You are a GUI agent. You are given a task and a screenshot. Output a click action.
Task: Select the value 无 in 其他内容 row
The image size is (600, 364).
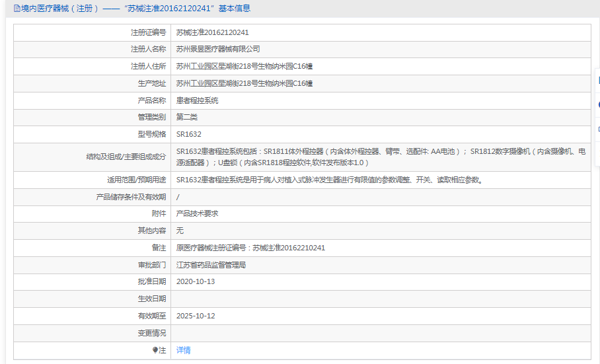pyautogui.click(x=180, y=231)
